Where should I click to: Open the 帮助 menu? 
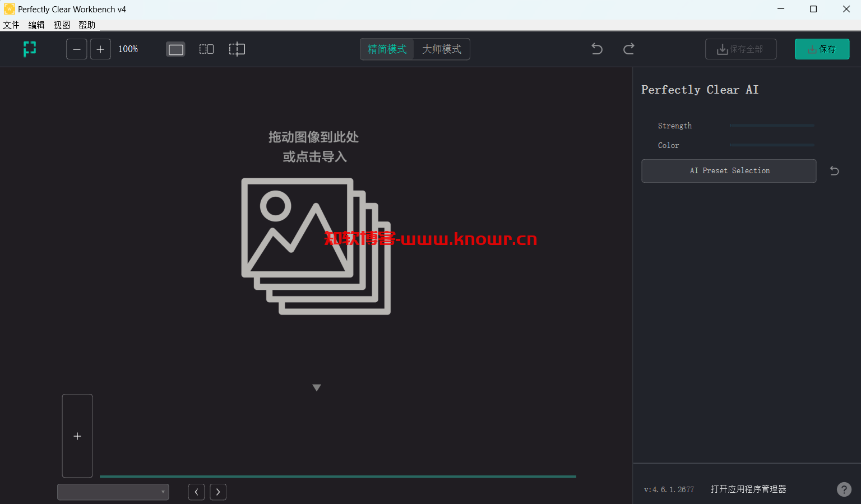tap(87, 25)
